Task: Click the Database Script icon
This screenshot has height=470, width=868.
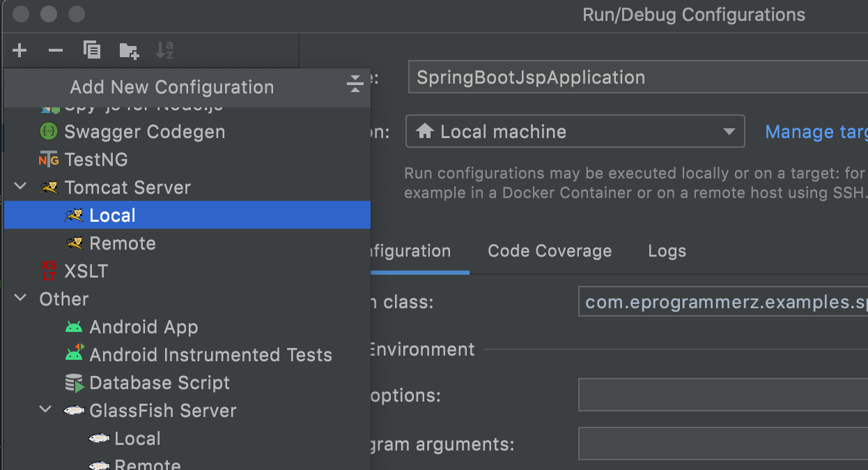Action: 75,383
